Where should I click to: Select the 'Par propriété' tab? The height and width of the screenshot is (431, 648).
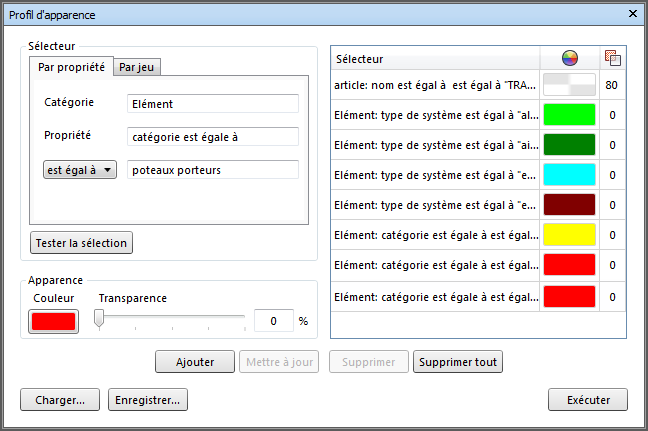click(71, 68)
